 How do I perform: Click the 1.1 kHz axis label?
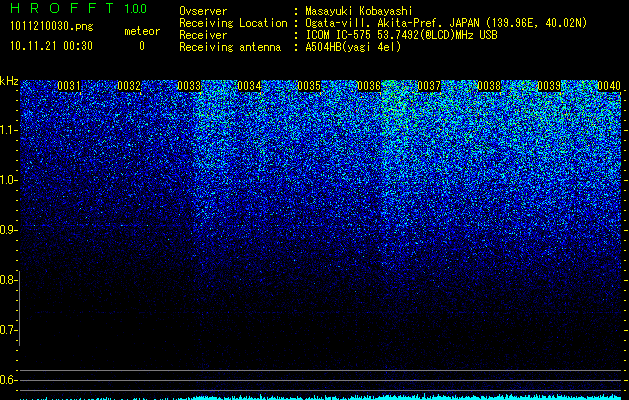pyautogui.click(x=8, y=130)
